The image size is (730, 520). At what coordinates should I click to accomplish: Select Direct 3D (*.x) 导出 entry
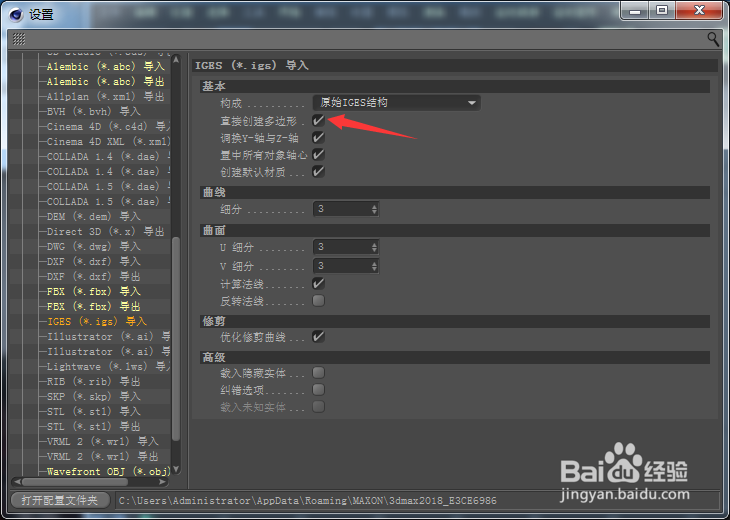(x=106, y=231)
